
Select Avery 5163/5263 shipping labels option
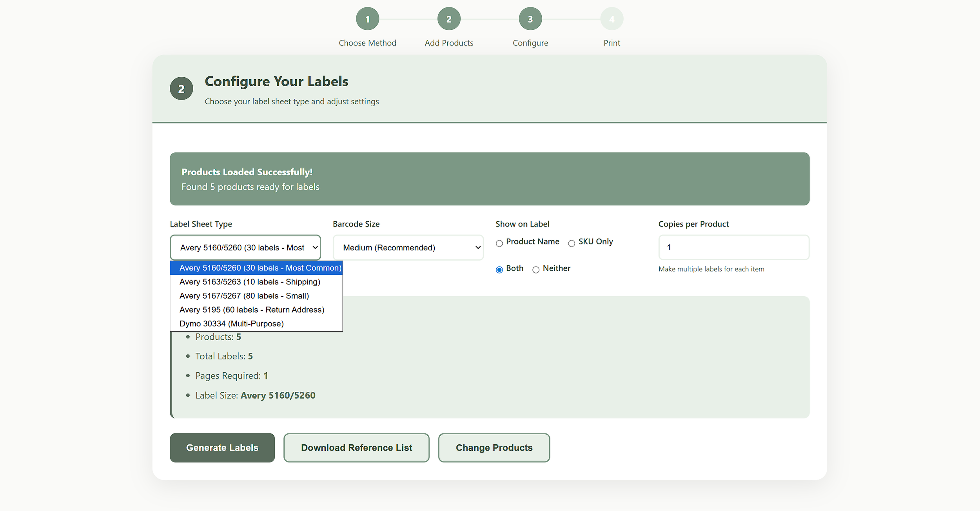tap(250, 281)
